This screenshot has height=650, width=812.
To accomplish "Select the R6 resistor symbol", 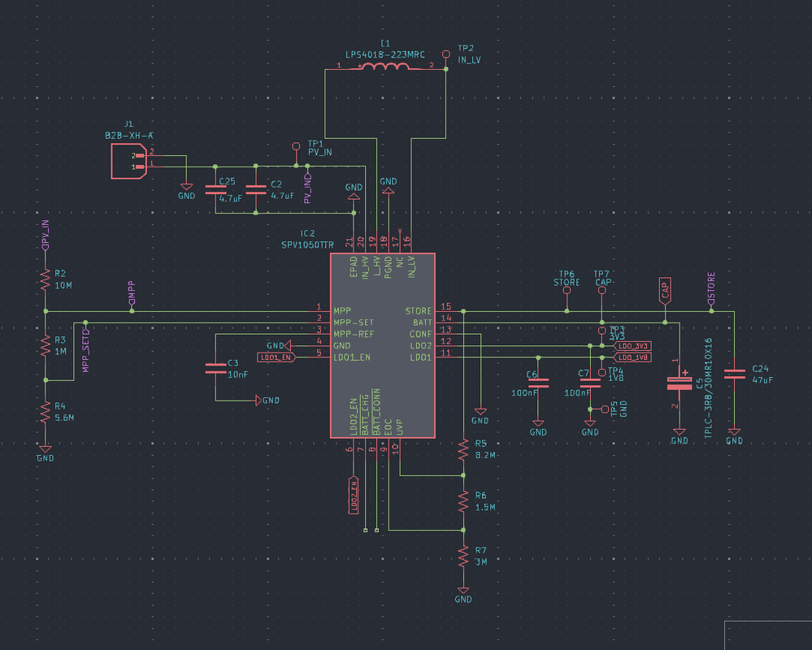I will click(463, 501).
